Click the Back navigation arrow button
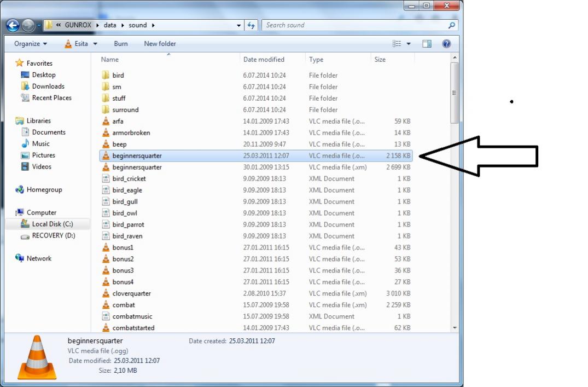588x387 pixels. click(13, 25)
